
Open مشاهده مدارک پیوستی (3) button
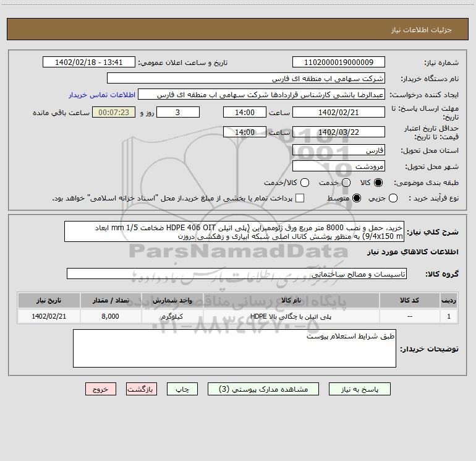pos(263,389)
